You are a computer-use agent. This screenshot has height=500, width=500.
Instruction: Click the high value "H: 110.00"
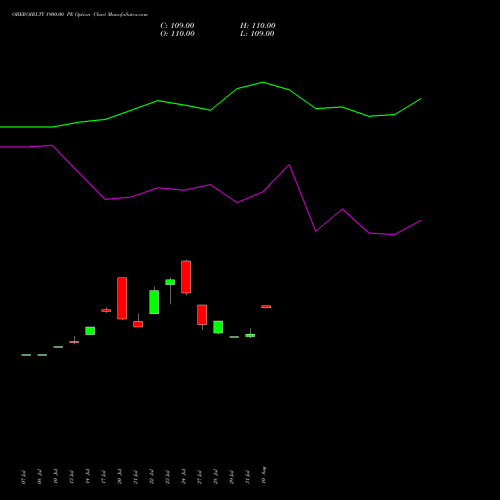pos(258,26)
